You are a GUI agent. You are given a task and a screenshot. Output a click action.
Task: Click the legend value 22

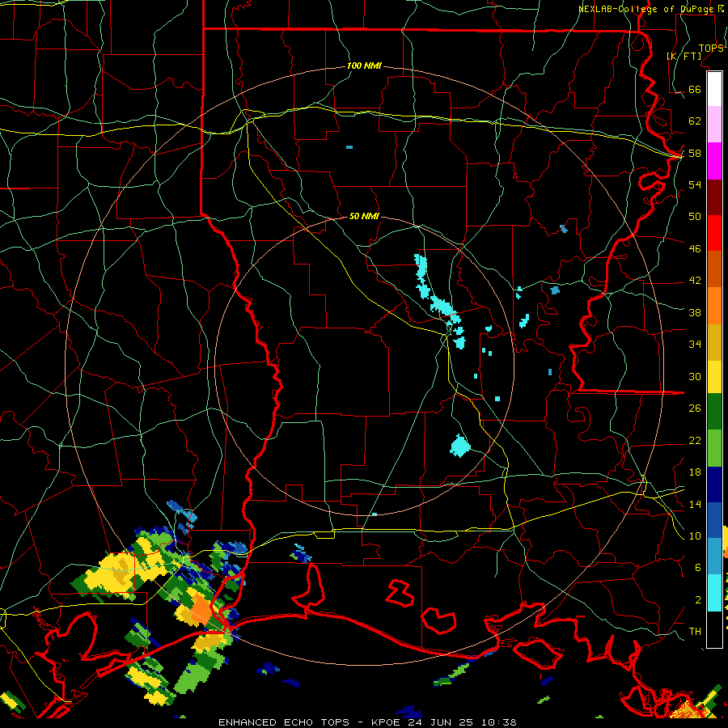coord(695,441)
